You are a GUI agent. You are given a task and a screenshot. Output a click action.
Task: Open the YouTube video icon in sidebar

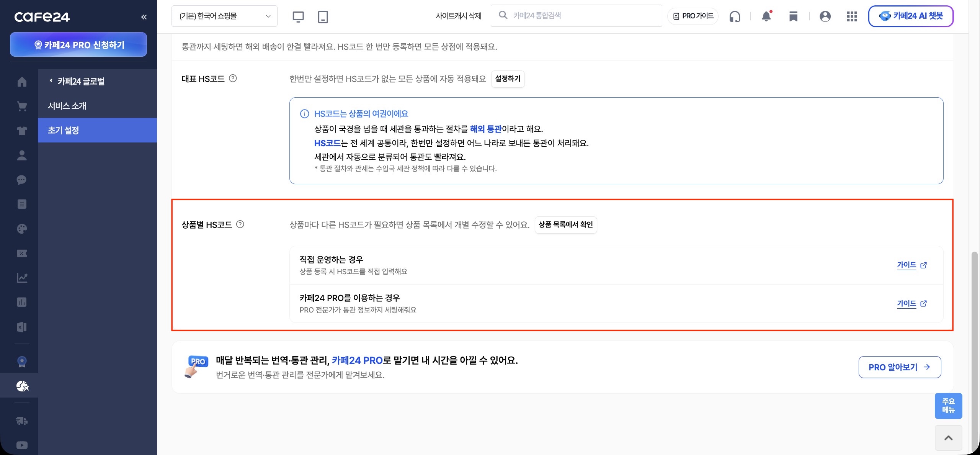pyautogui.click(x=22, y=445)
